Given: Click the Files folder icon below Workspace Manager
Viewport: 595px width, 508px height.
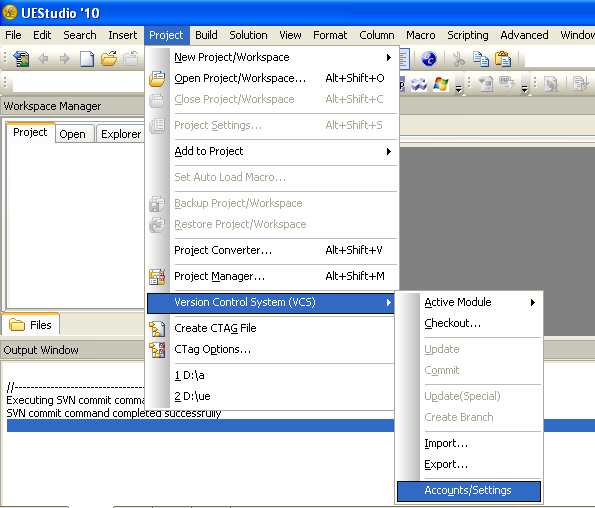Looking at the screenshot, I should 17,325.
